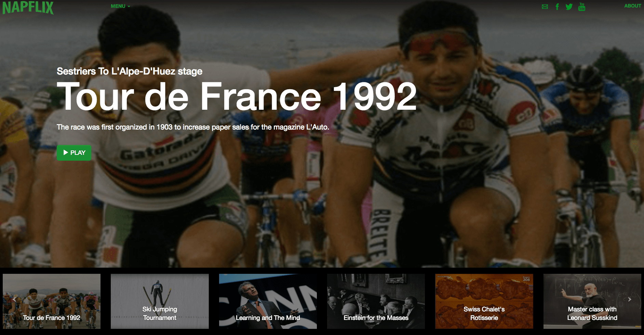Click the race description text
This screenshot has width=644, height=335.
[x=193, y=127]
